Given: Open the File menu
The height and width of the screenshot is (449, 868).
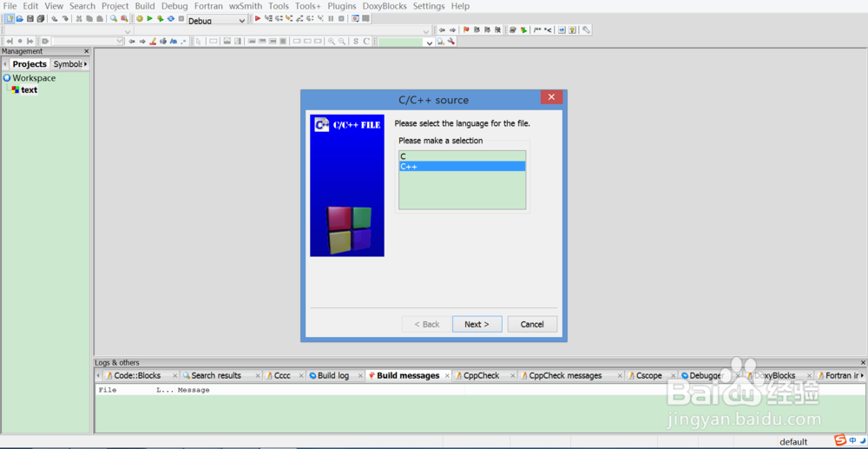Looking at the screenshot, I should point(10,6).
